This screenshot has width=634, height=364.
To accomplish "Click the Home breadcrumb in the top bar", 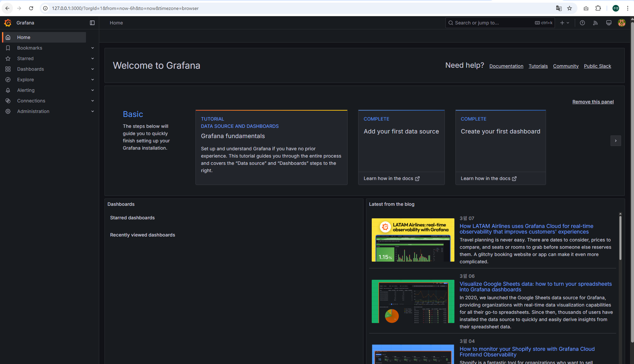I will pos(116,23).
